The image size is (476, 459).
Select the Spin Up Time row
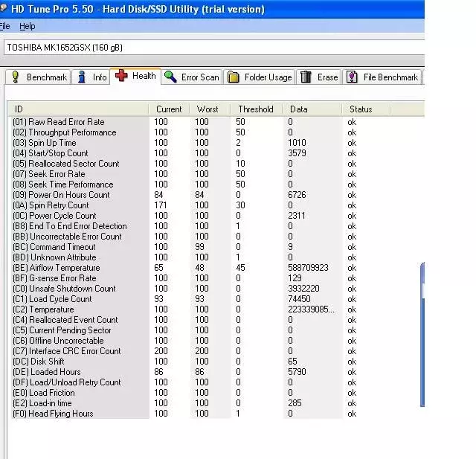click(185, 143)
